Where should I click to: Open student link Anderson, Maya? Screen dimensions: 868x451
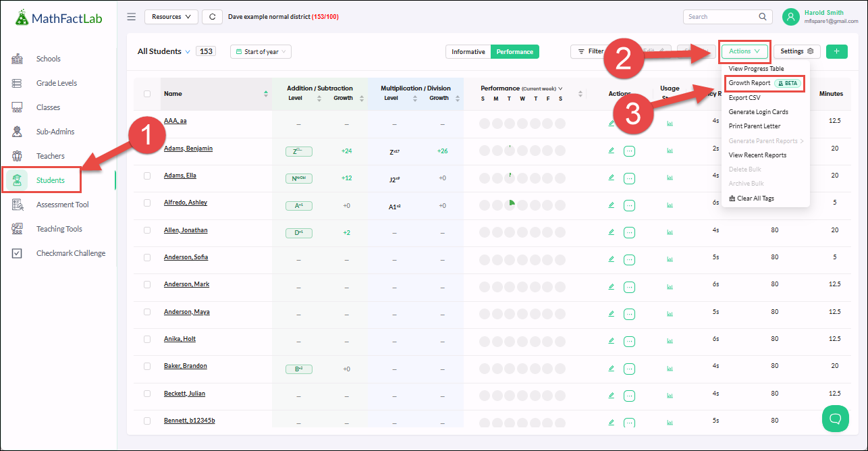click(x=186, y=312)
